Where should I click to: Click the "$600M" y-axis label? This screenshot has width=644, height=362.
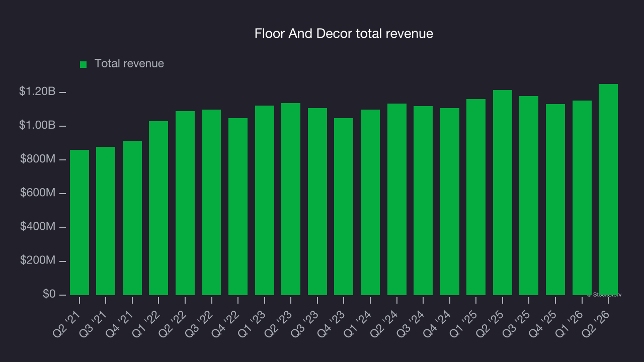38,193
